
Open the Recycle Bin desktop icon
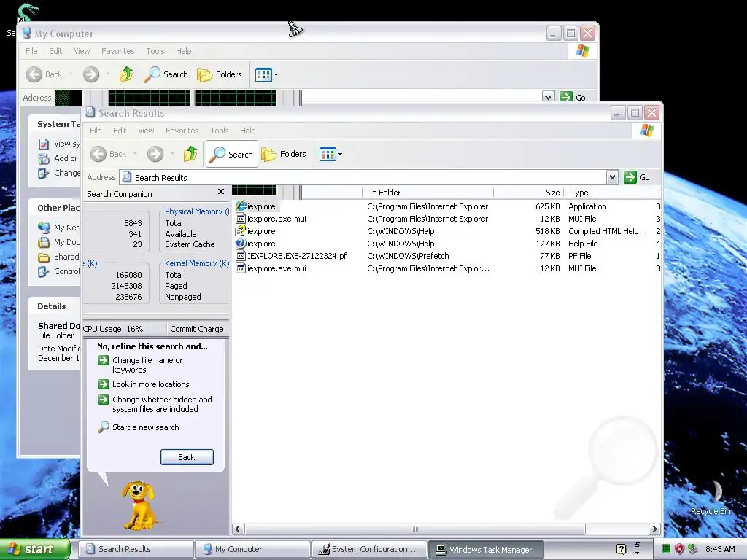[x=711, y=497]
